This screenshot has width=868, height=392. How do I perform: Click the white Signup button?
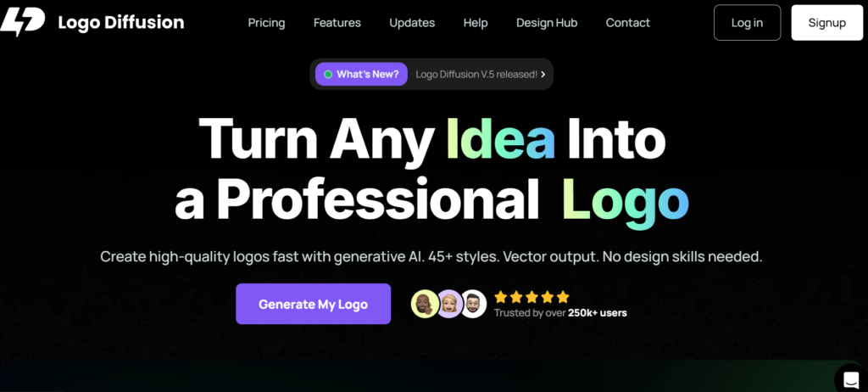pos(826,23)
